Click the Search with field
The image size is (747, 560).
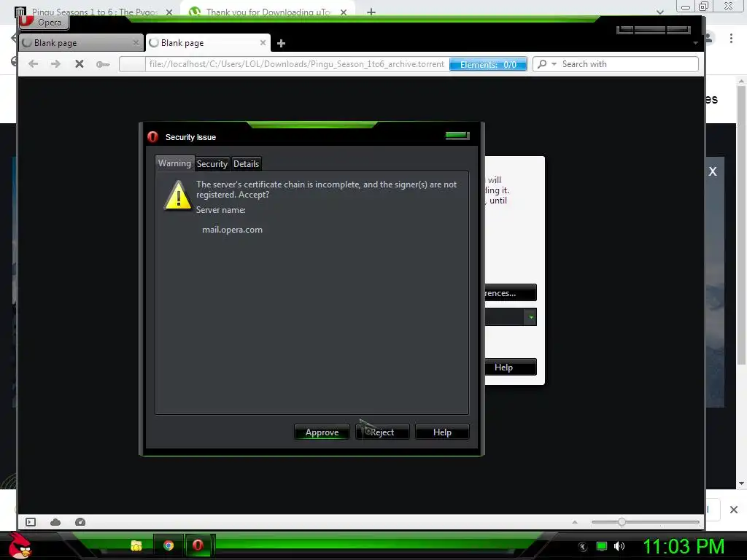click(x=628, y=64)
